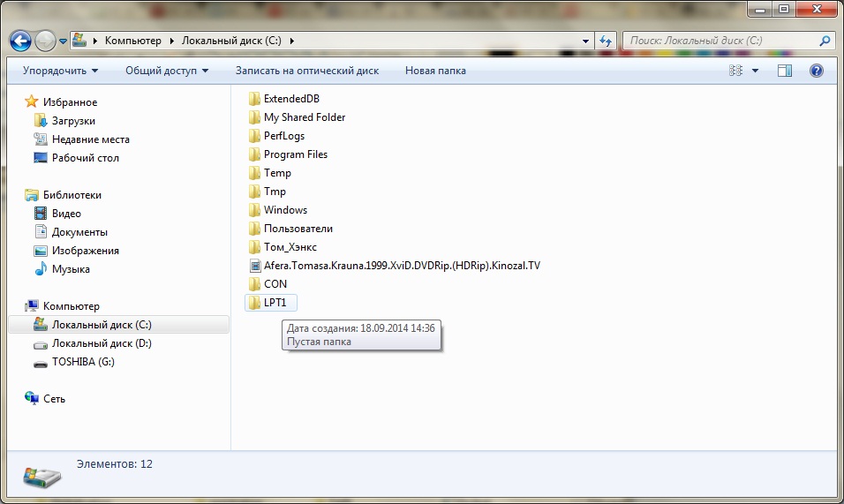Open the view options dropdown arrow

[755, 71]
